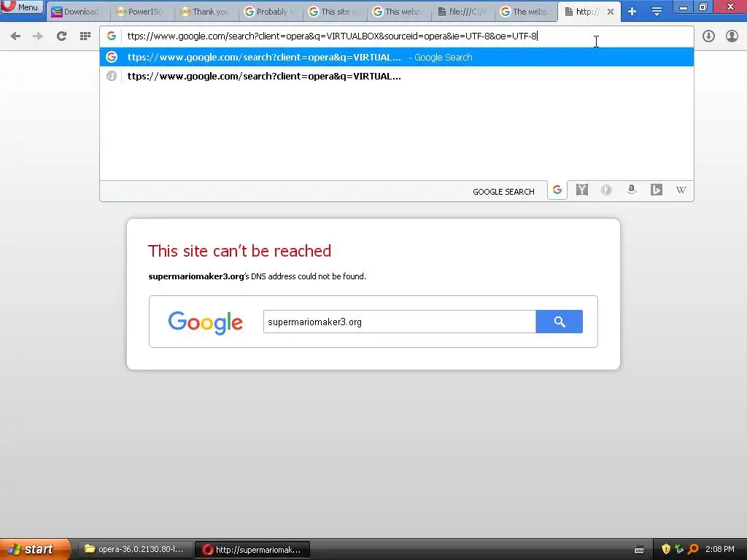Go forward to next page
The image size is (747, 560).
(38, 36)
